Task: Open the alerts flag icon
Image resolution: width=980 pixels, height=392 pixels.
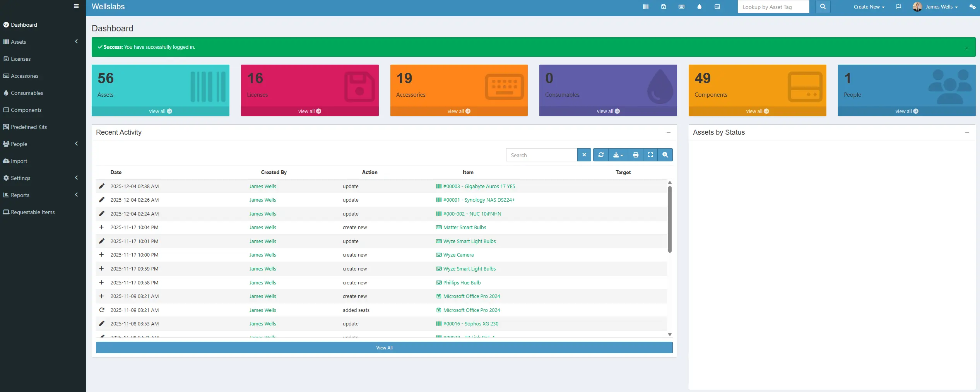Action: (898, 7)
